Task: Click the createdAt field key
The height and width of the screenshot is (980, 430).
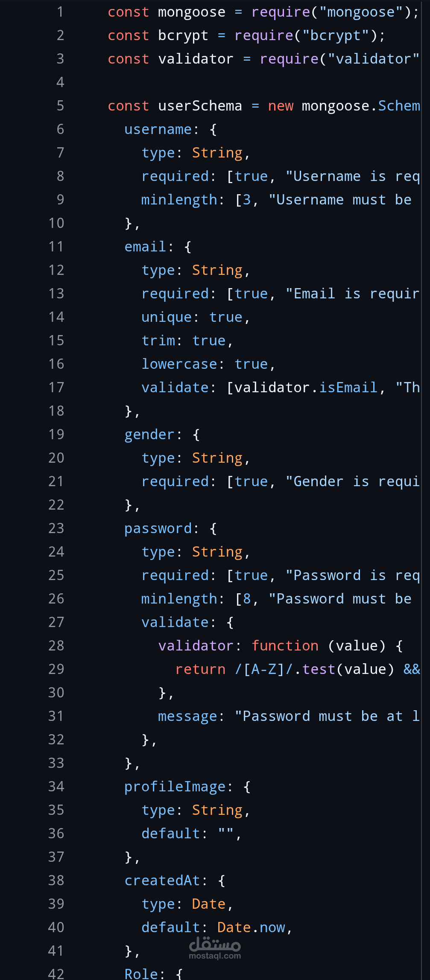Action: pyautogui.click(x=162, y=881)
